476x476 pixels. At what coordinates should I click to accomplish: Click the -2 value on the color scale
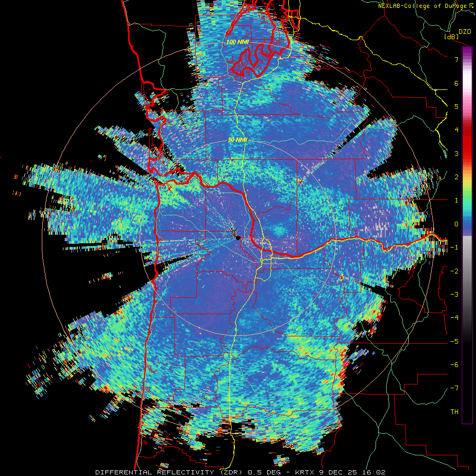(x=454, y=271)
